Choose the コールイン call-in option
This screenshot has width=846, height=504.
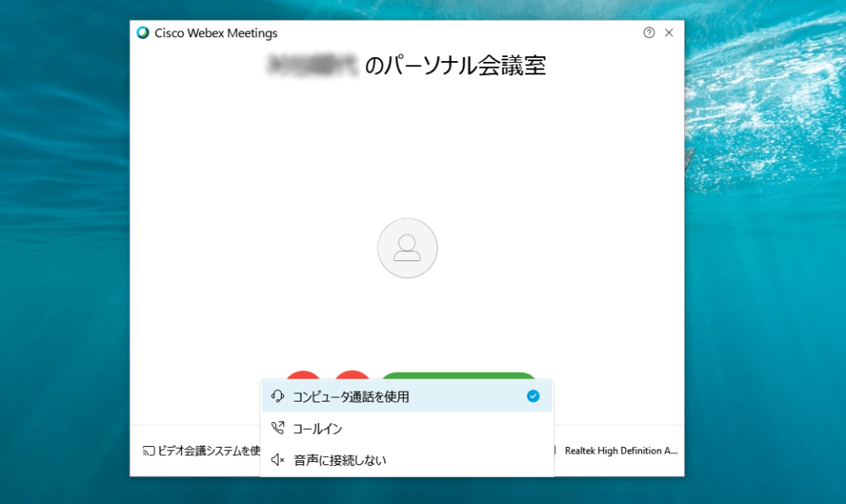click(x=406, y=429)
